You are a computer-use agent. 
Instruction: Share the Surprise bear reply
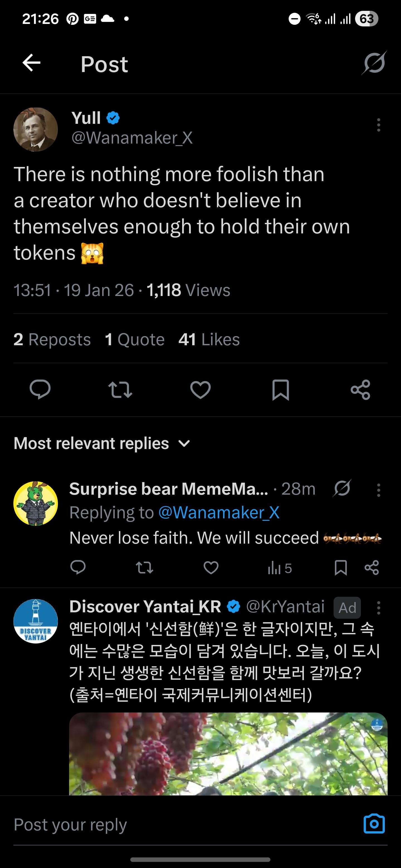coord(372,568)
